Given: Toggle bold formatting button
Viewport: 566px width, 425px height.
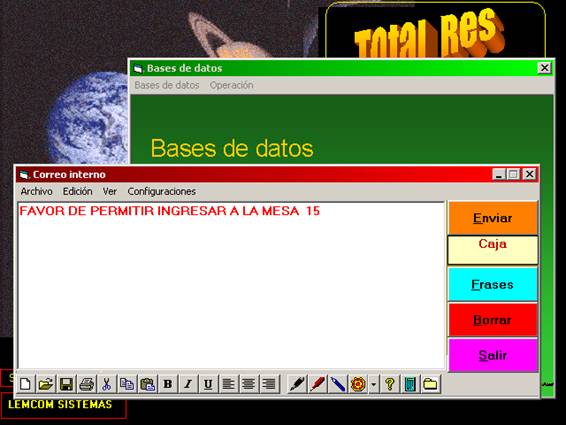Looking at the screenshot, I should click(168, 384).
